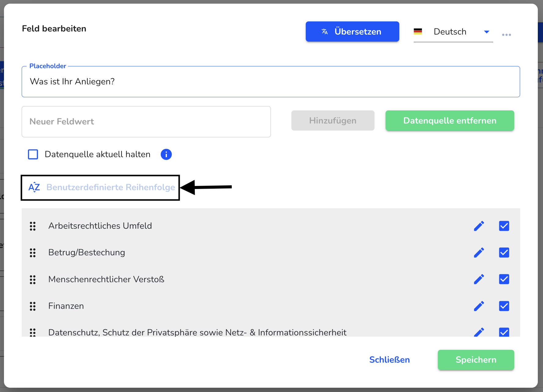Open info icon next to Datenquelle aktuell halten
This screenshot has height=392, width=543.
tap(166, 154)
